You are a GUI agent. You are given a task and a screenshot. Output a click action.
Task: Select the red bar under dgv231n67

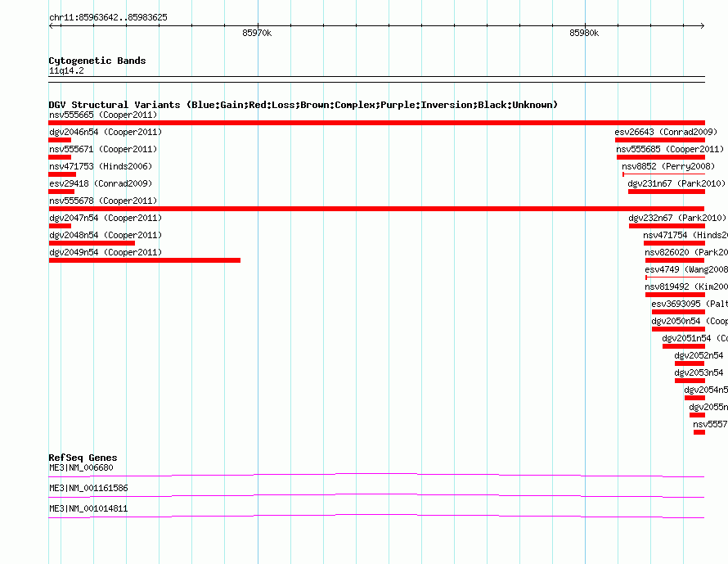pos(667,192)
